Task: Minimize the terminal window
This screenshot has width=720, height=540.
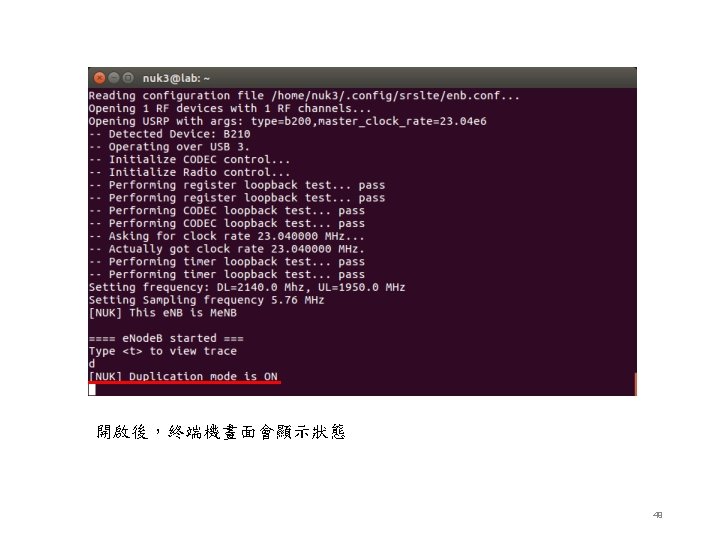Action: coord(114,78)
